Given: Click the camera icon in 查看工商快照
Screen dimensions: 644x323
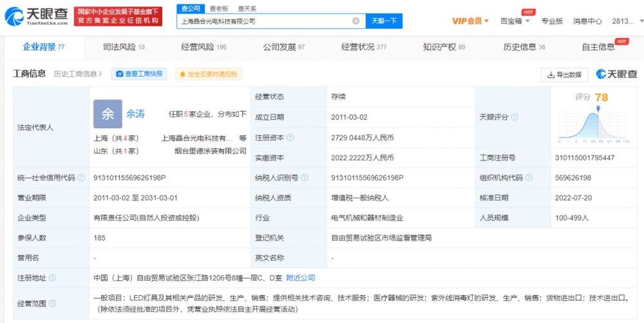Looking at the screenshot, I should coord(120,74).
